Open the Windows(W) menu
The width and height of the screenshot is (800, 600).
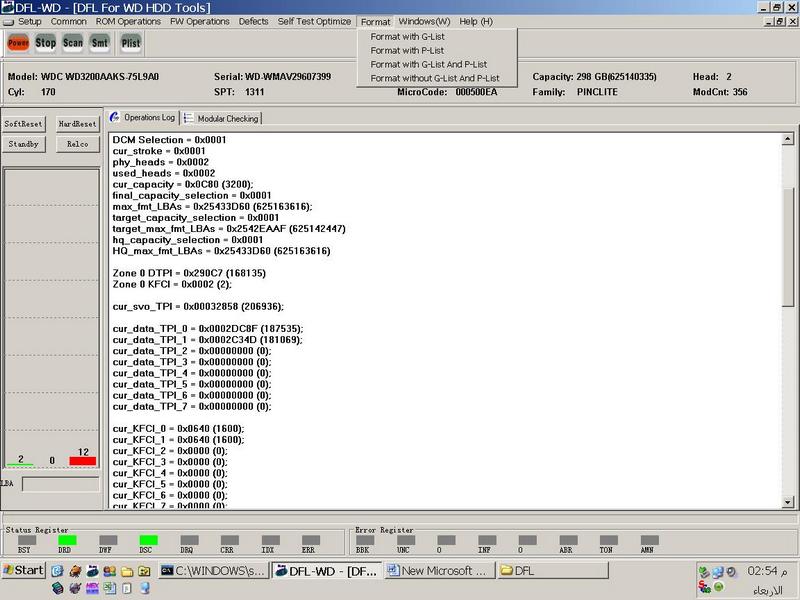(424, 21)
